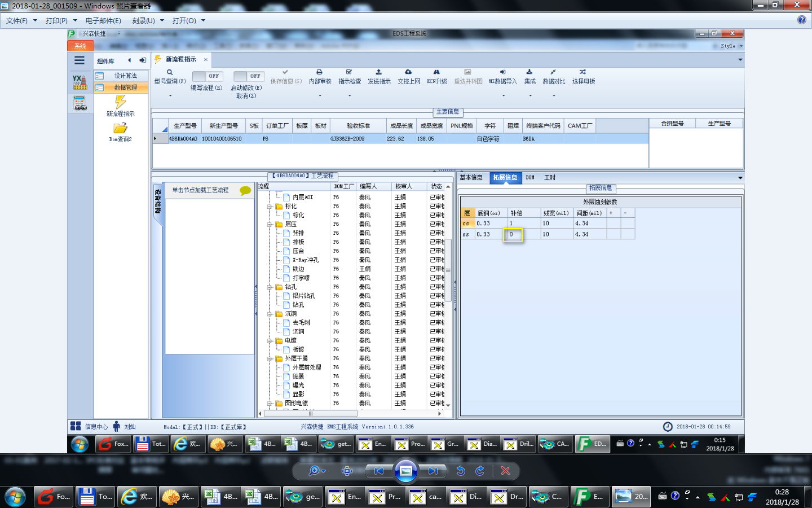Open the 型号查询 search tool
The image size is (812, 508).
click(170, 72)
